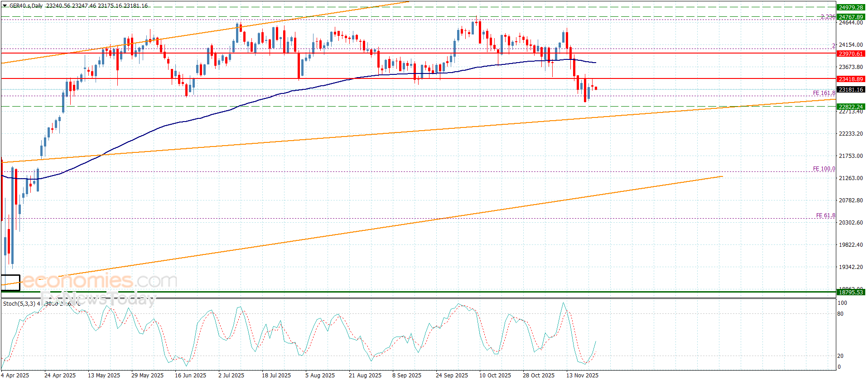Click the FE 61.8 Fibonacci label
868x381 pixels.
coord(825,215)
